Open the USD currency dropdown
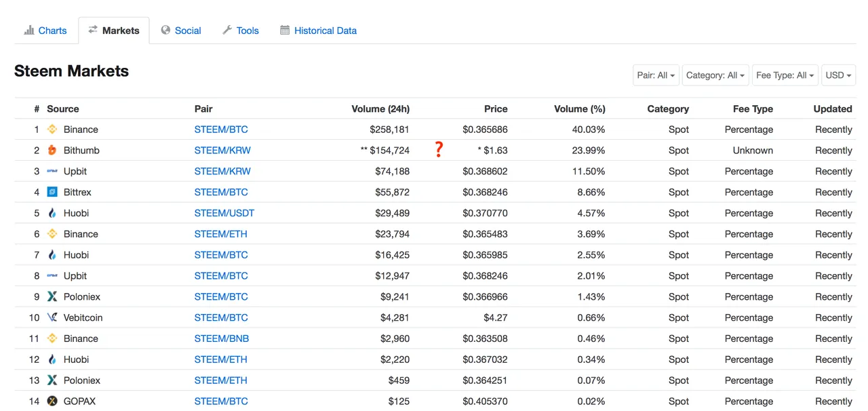This screenshot has width=868, height=411. (838, 75)
